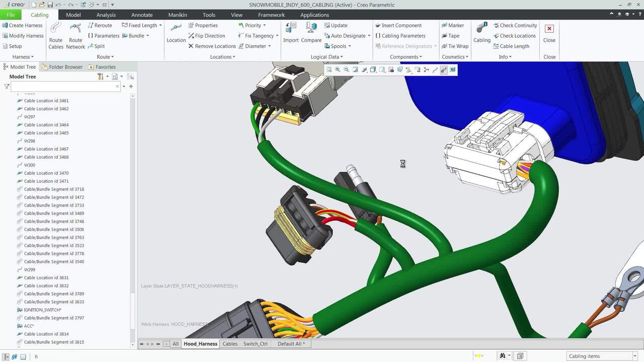644x362 pixels.
Task: Toggle the centerline cable display icon
Action: (435, 70)
